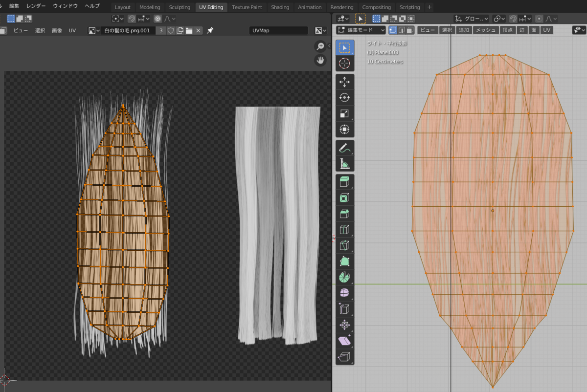Open UV editor snap options dropdown
The height and width of the screenshot is (392, 587).
(144, 19)
